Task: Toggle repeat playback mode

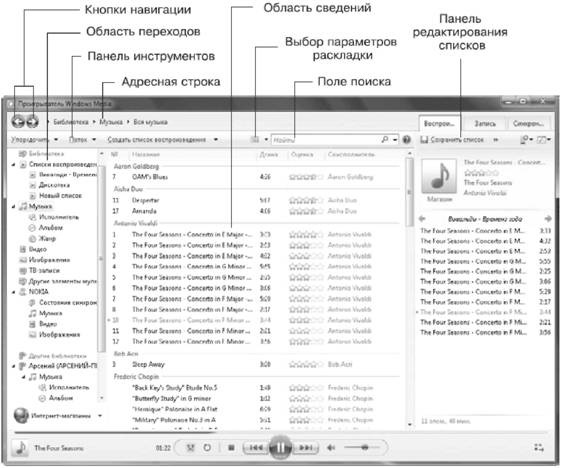Action: pos(207,448)
